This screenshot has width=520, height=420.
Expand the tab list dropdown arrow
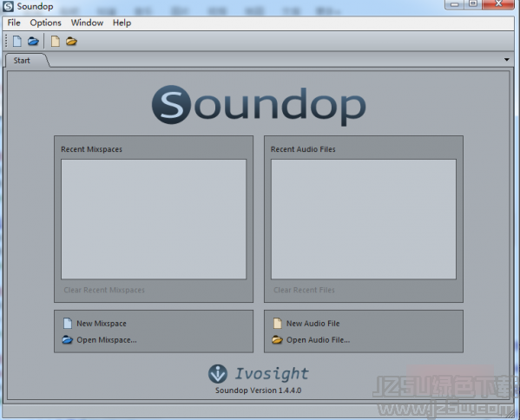[507, 60]
